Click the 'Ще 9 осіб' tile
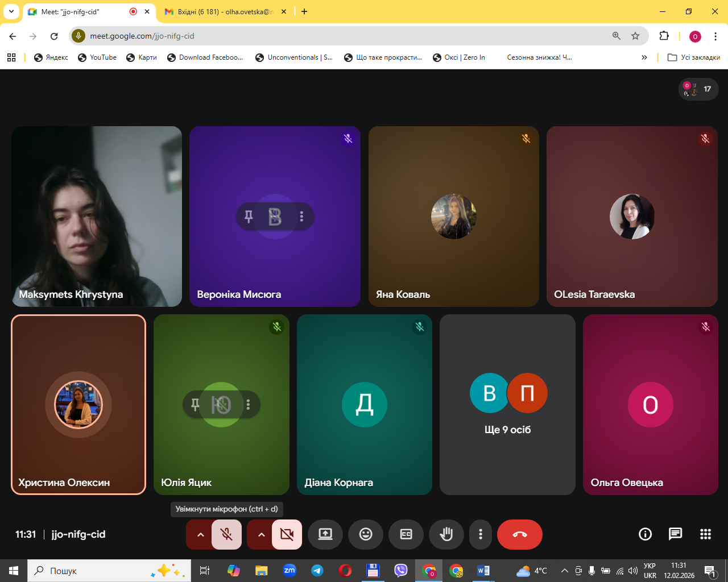Image resolution: width=728 pixels, height=582 pixels. click(507, 404)
